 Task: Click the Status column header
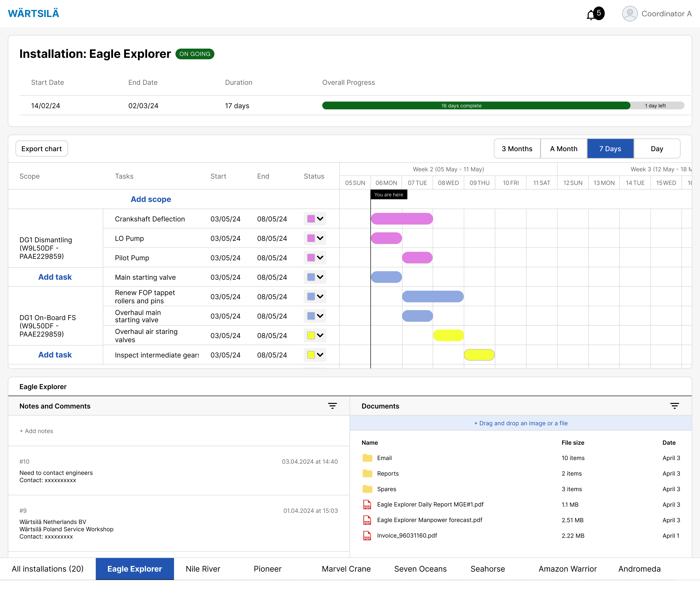click(314, 176)
